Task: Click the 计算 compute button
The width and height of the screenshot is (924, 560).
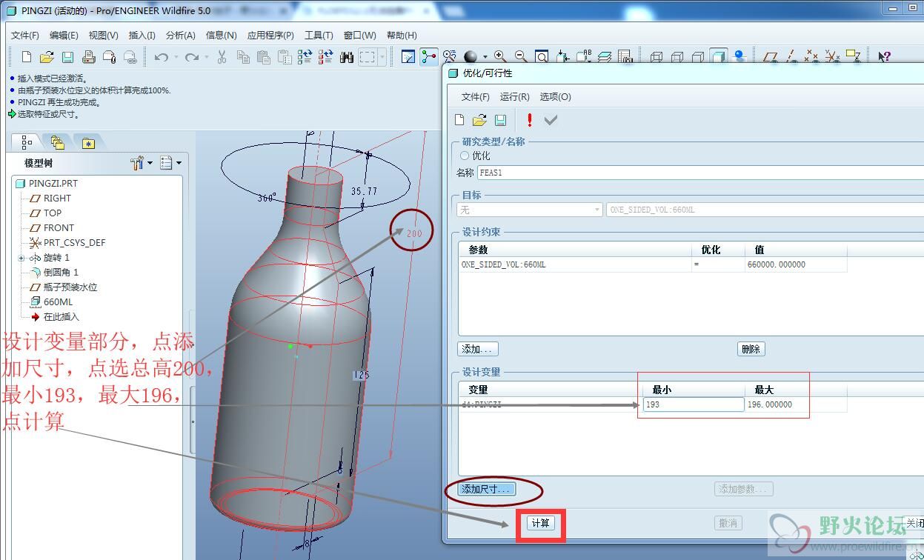Action: click(540, 523)
